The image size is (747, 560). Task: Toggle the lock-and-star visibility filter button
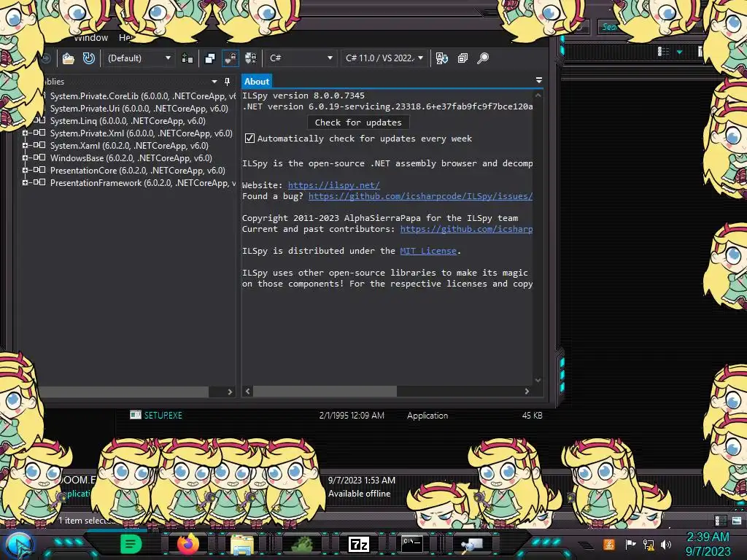(251, 58)
